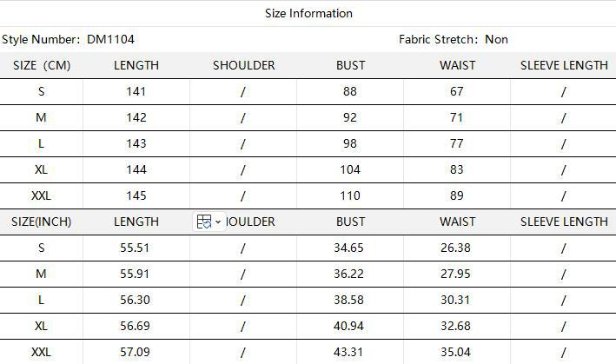Click the bust value 36.22
This screenshot has height=364, width=616.
(x=350, y=274)
